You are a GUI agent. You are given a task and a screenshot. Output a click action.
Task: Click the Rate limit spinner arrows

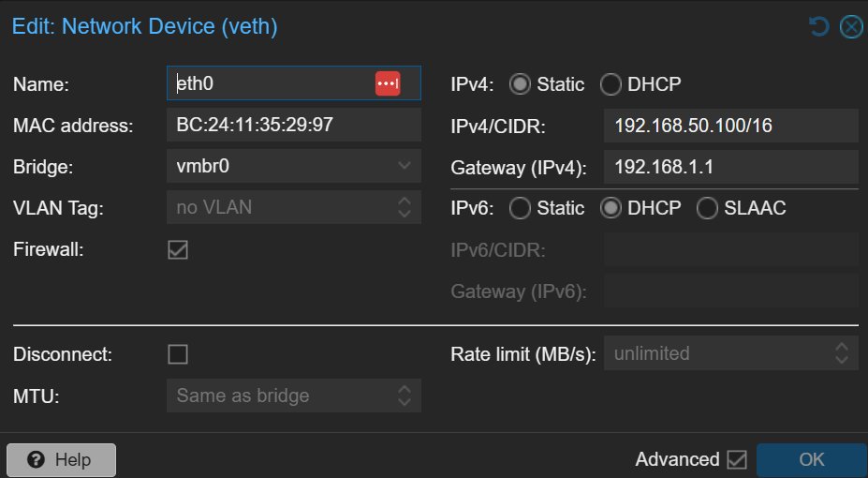[x=842, y=353]
